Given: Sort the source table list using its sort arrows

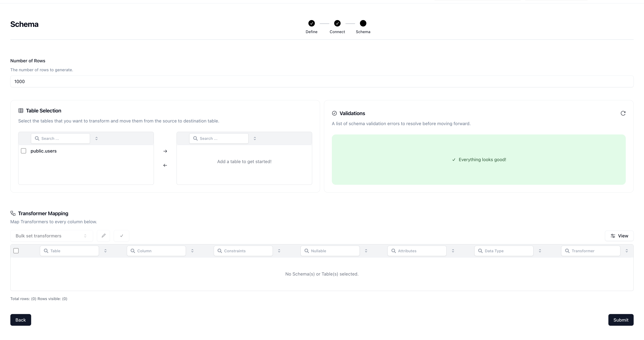Looking at the screenshot, I should [x=96, y=139].
